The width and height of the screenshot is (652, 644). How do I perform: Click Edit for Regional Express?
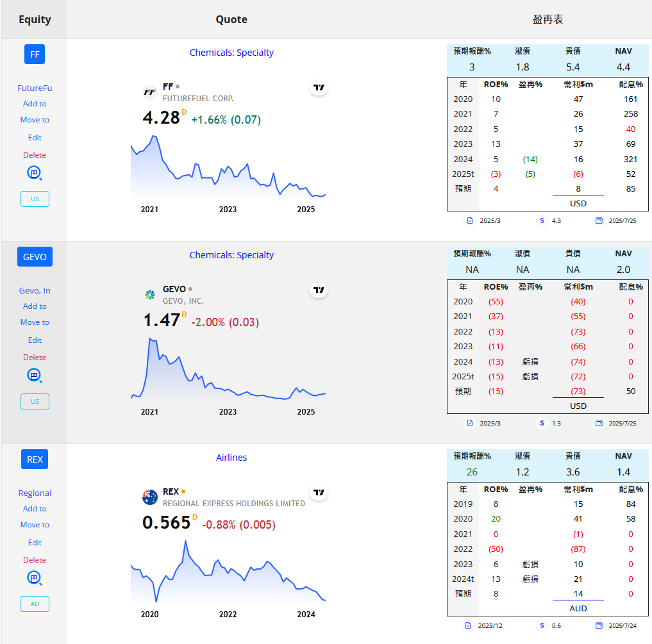click(35, 543)
